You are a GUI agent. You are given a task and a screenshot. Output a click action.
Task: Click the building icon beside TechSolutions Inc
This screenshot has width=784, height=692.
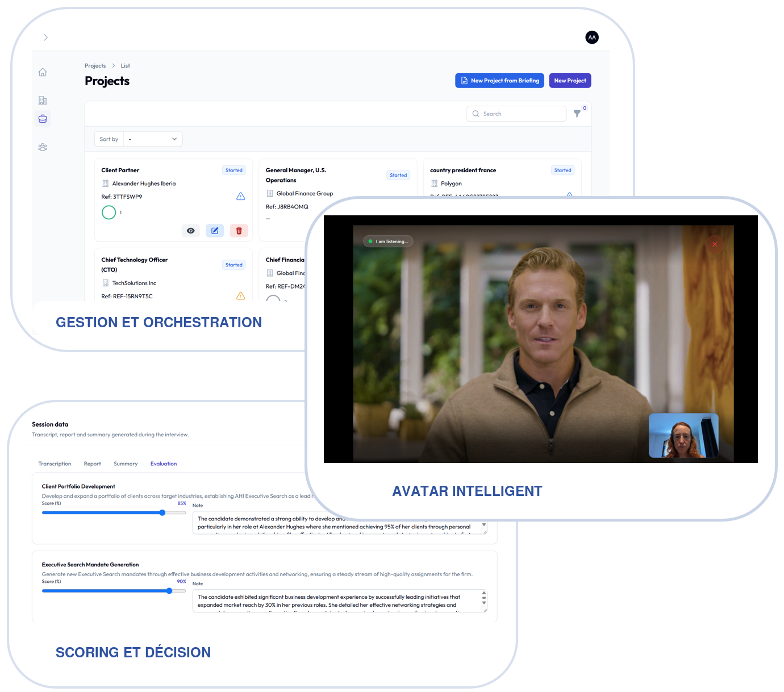pyautogui.click(x=105, y=283)
